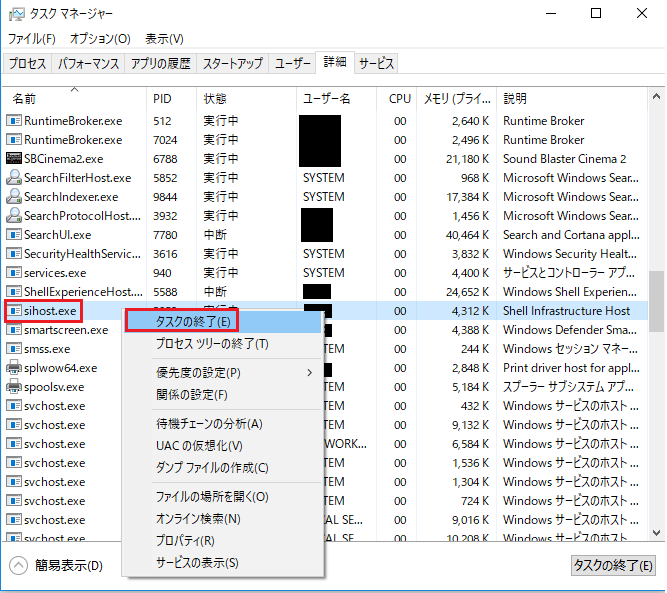Viewport: 667px width, 593px height.
Task: Choose プロパティ(R) menu entry
Action: [223, 541]
